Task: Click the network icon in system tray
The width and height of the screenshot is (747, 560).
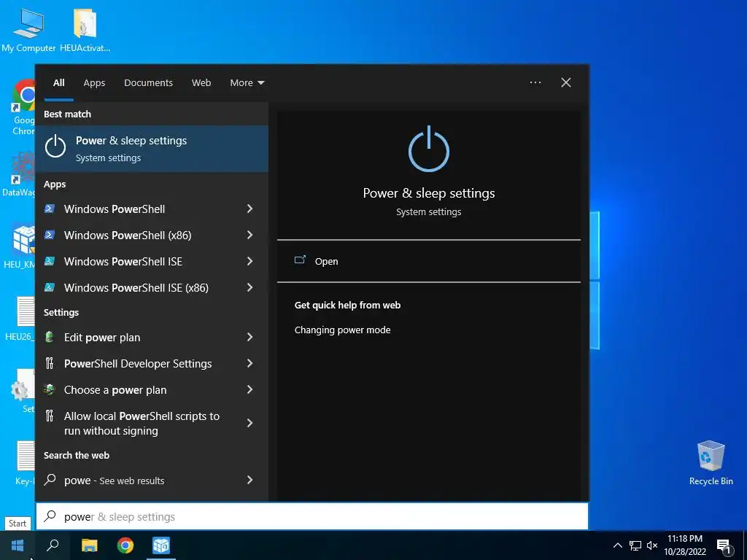Action: tap(635, 545)
